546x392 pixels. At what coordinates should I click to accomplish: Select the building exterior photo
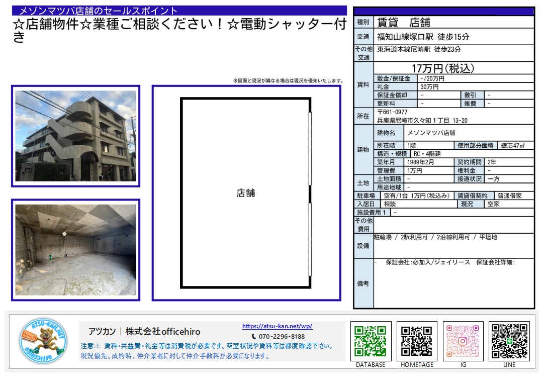75,137
